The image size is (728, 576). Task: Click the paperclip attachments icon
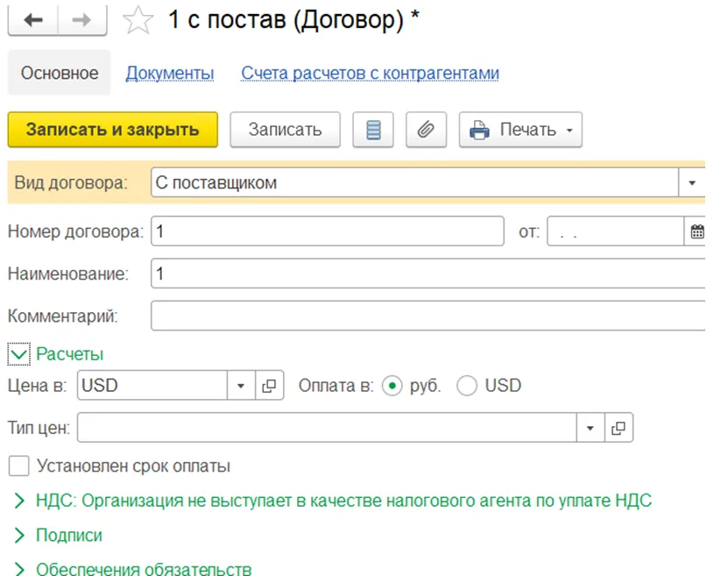pyautogui.click(x=426, y=130)
